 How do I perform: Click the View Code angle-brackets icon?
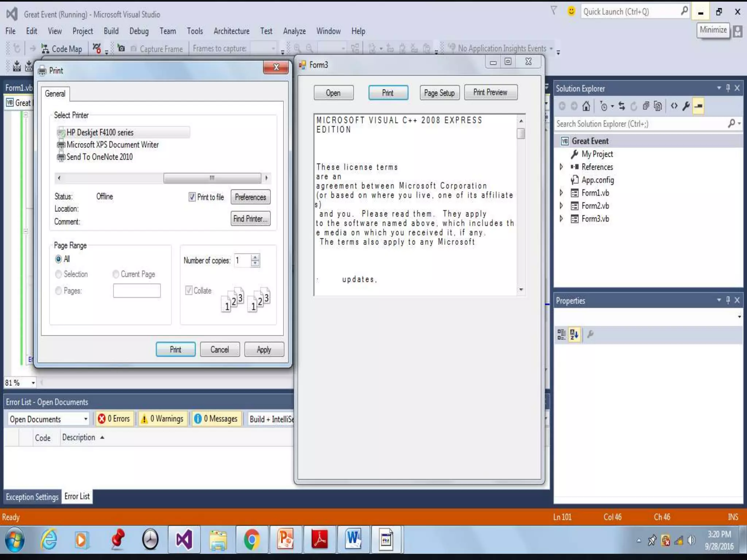click(x=674, y=106)
